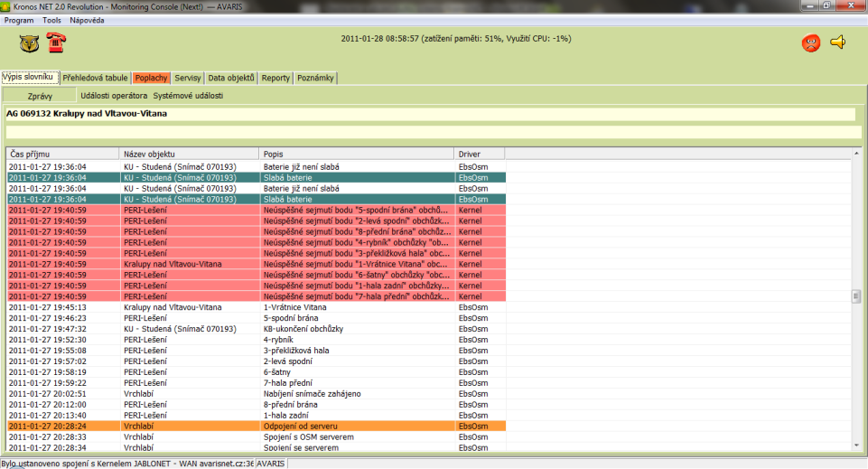Select the row 8-přední brána at 20:12:00

257,405
